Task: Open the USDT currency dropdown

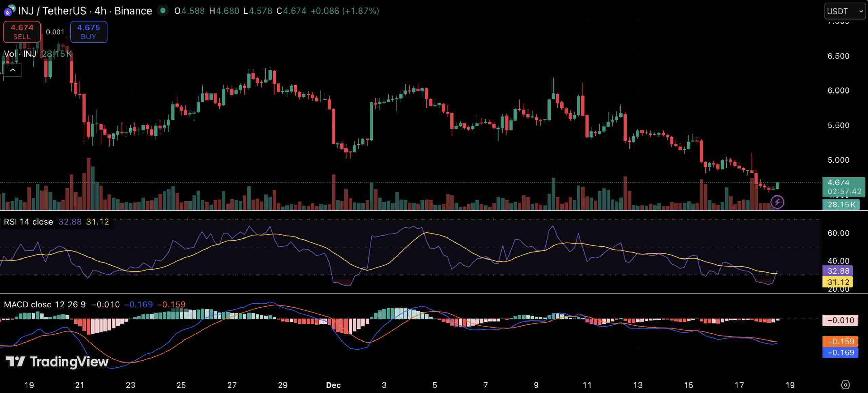Action: click(x=844, y=11)
